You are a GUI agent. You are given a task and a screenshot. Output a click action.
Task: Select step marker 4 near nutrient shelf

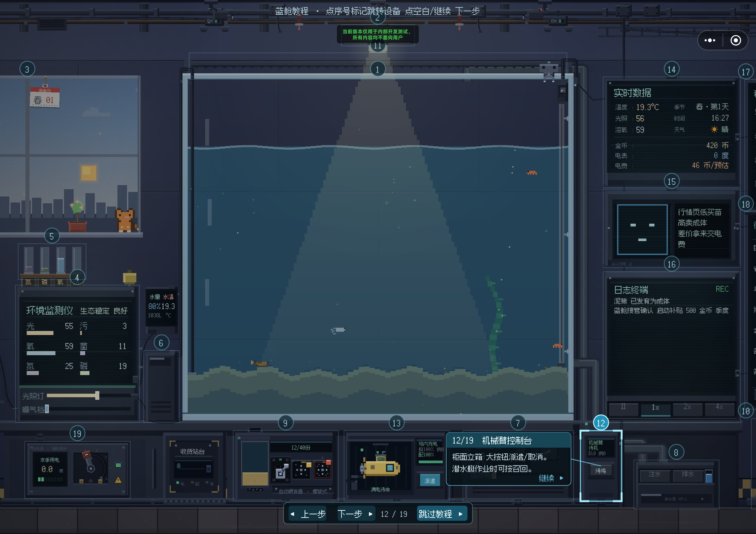pyautogui.click(x=77, y=277)
